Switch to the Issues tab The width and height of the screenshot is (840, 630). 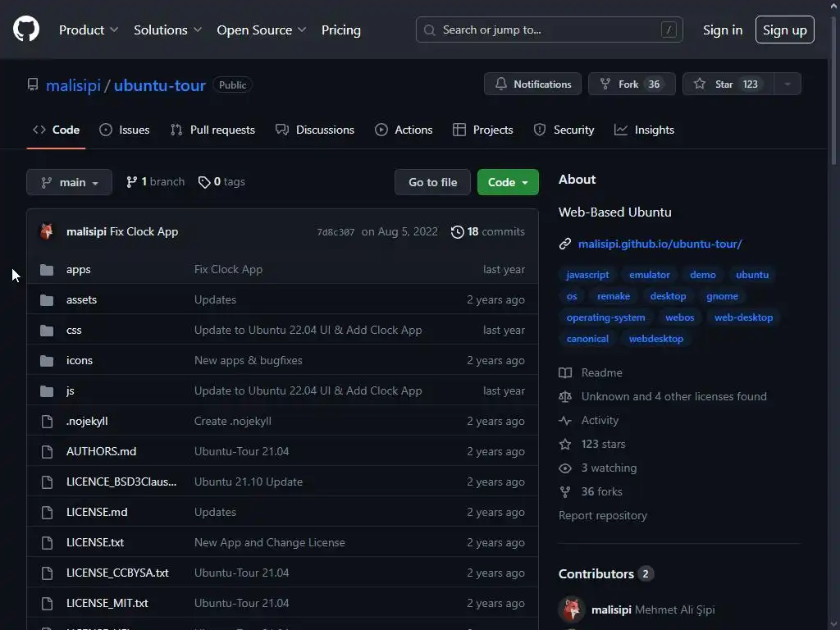pos(125,130)
